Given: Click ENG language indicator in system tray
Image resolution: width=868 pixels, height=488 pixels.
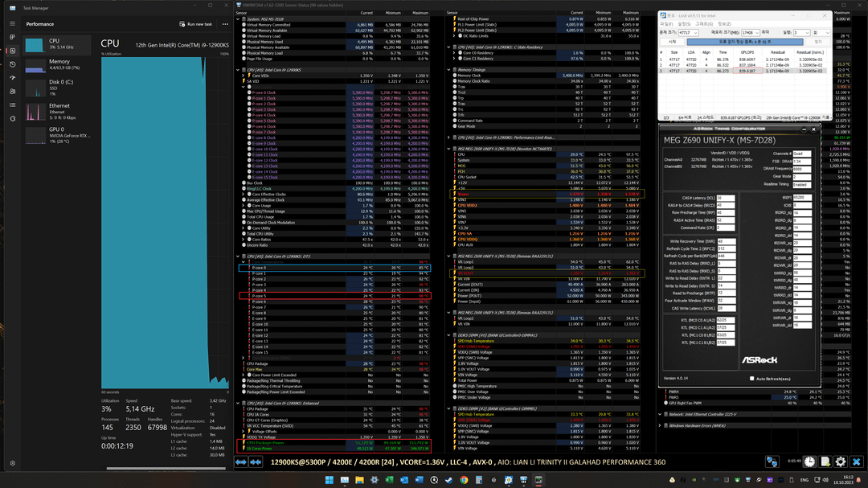Looking at the screenshot, I should (x=805, y=480).
